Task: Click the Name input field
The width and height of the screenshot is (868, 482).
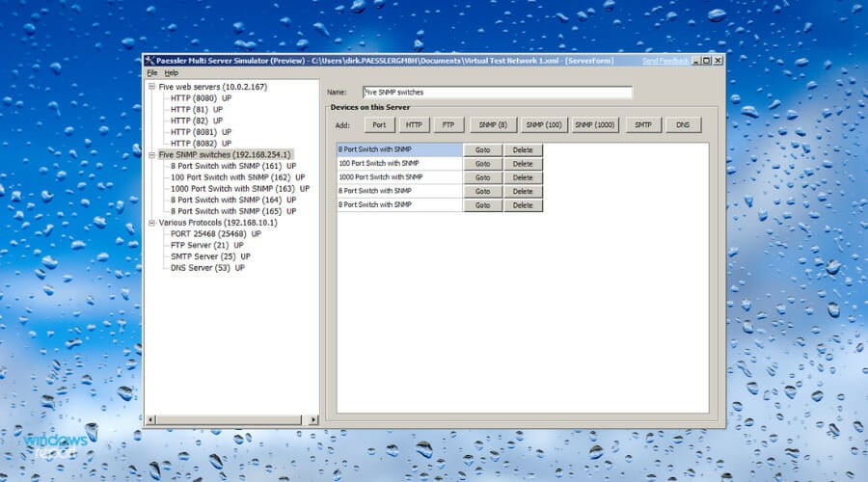Action: coord(497,93)
